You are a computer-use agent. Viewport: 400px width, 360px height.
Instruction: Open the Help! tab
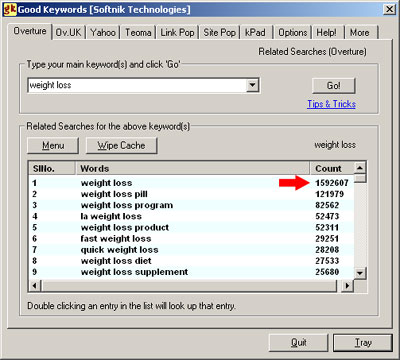pos(327,33)
